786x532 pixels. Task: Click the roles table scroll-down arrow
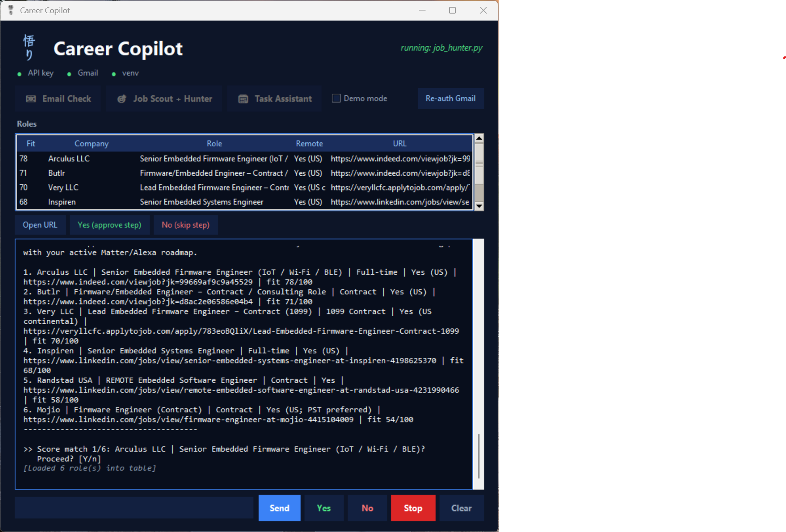(x=479, y=206)
